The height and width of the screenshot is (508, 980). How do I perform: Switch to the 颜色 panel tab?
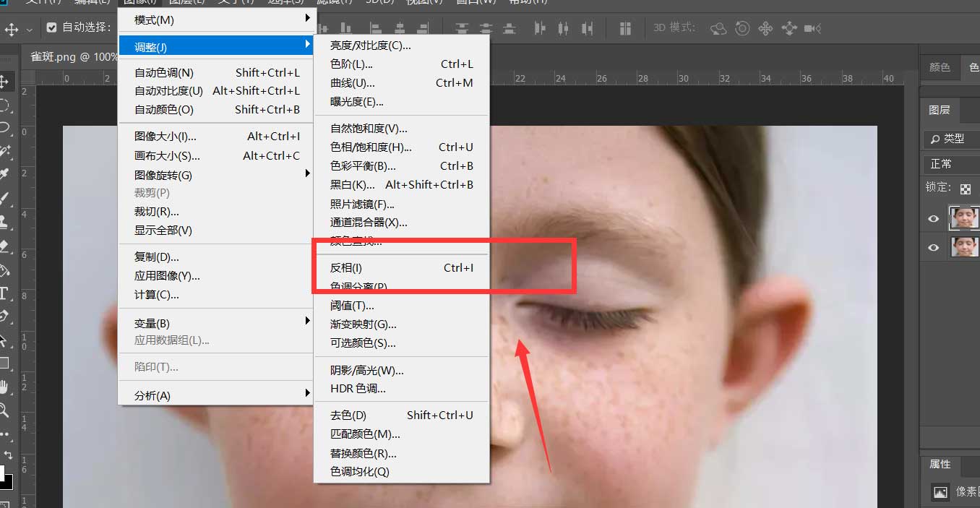tap(940, 67)
